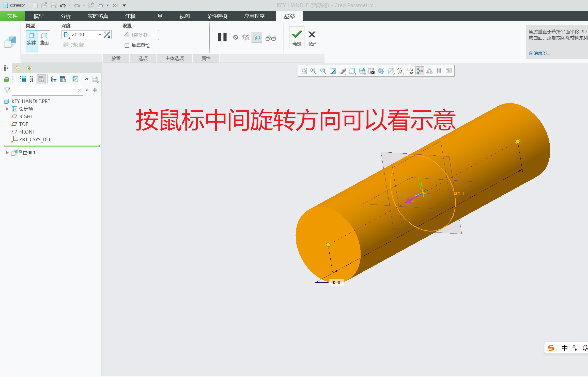588x377 pixels.
Task: Click 确定 to confirm the extrude
Action: click(296, 37)
